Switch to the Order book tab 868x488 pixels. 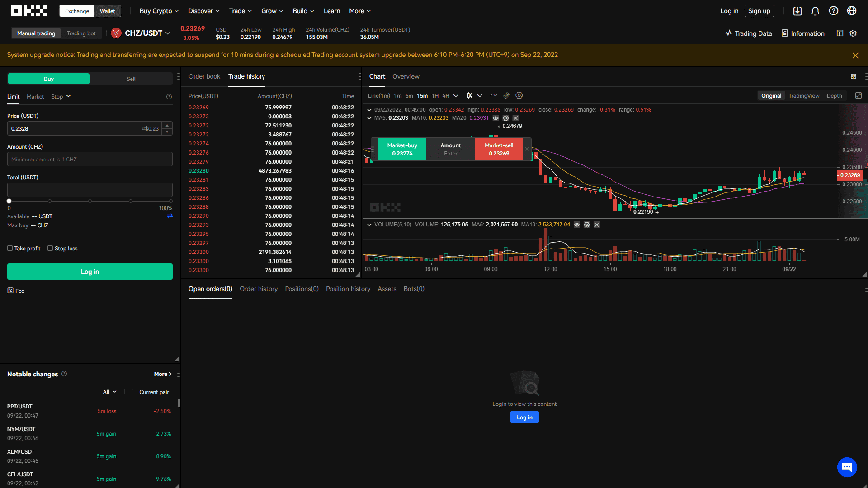204,76
